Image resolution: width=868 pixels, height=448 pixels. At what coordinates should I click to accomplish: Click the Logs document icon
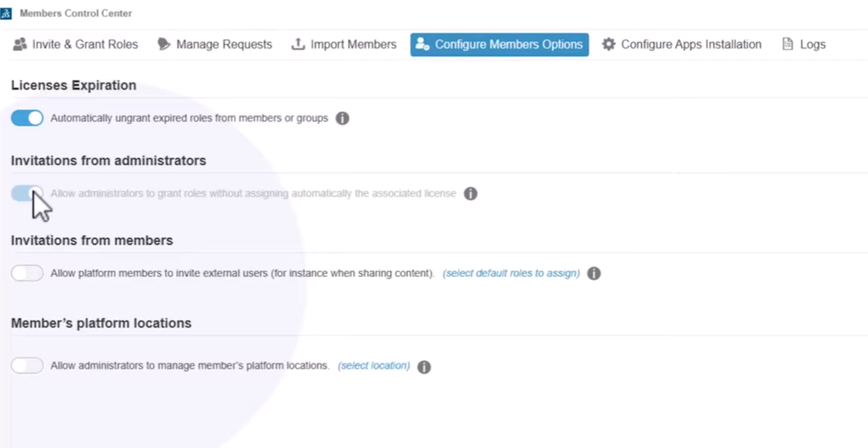click(x=787, y=44)
